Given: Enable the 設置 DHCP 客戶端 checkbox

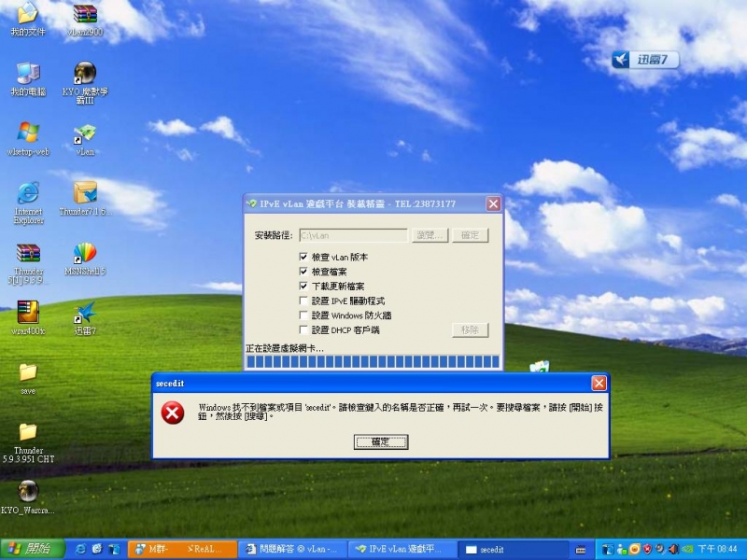Looking at the screenshot, I should tap(303, 329).
